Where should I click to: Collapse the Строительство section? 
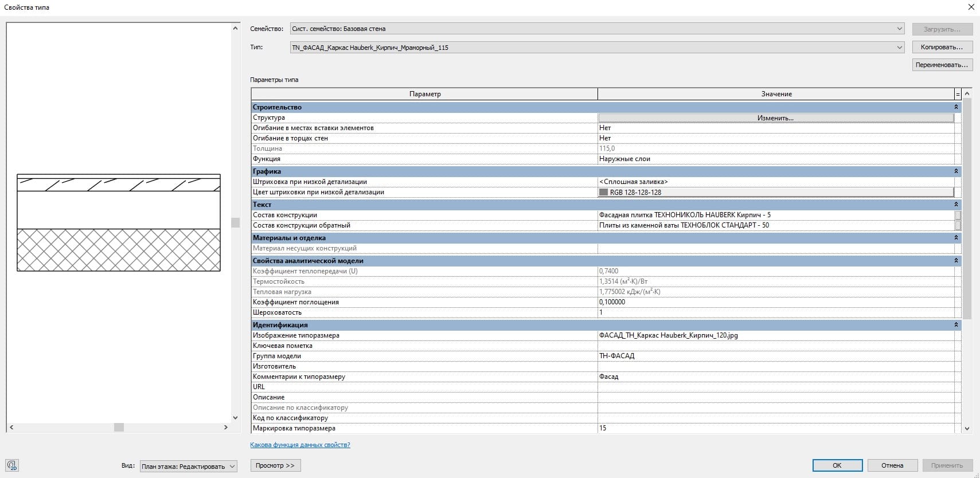tap(956, 107)
